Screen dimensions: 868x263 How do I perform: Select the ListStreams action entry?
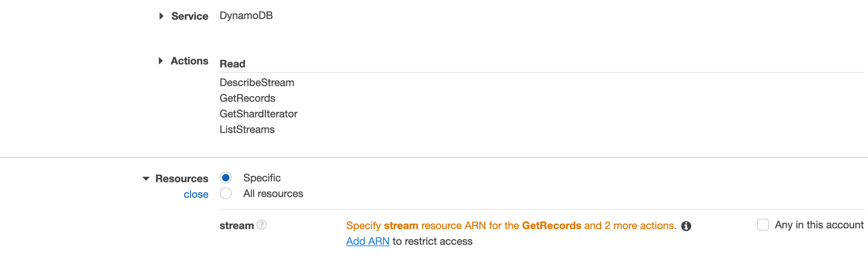coord(247,130)
